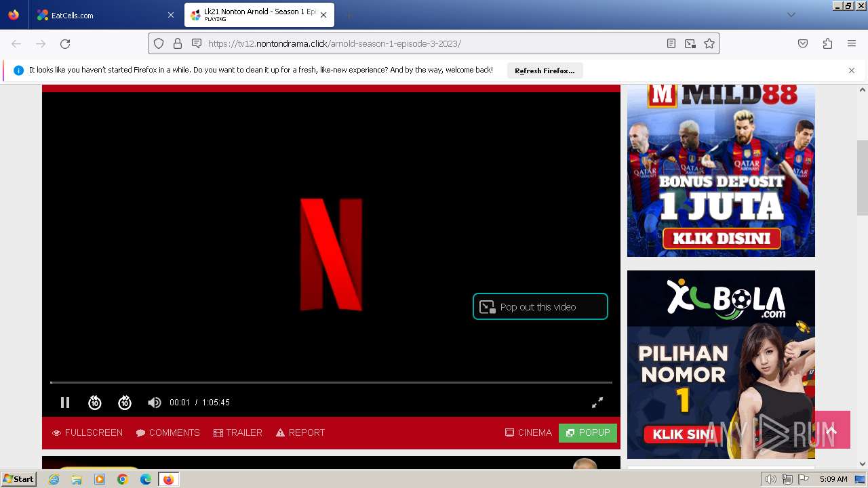The image size is (868, 488).
Task: Close the Lk21 Nonton Arnold tab
Action: pyautogui.click(x=323, y=15)
